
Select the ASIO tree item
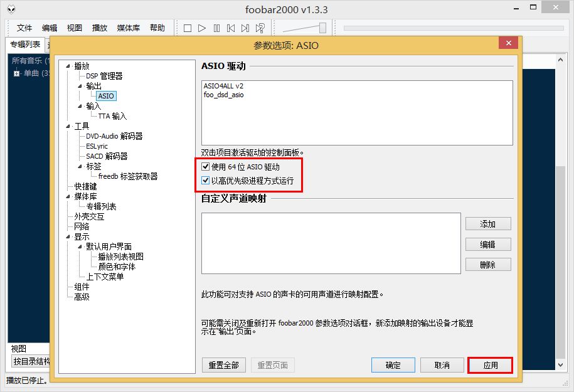106,96
